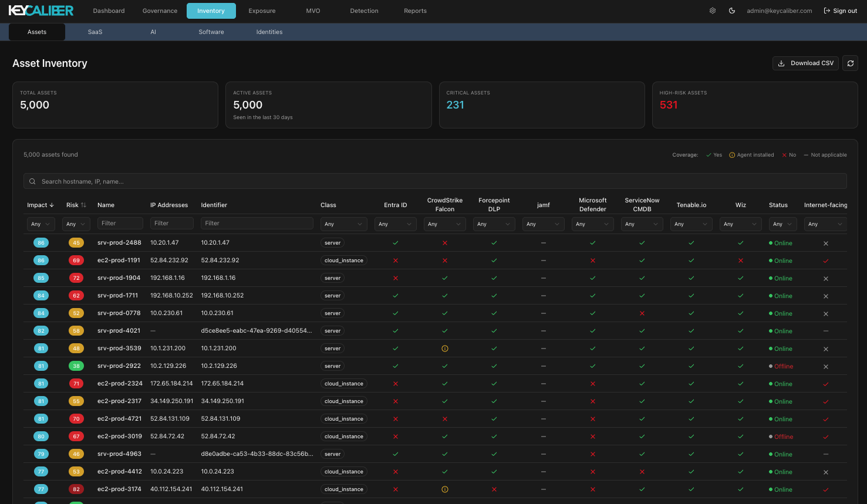Sort by Risk column arrows
The height and width of the screenshot is (504, 867).
(x=84, y=205)
